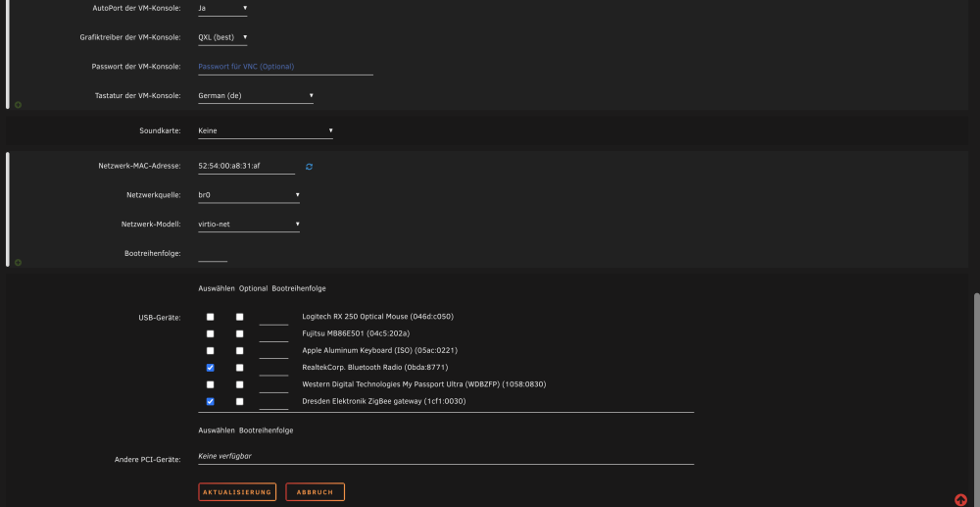Select the Western Digital My Passport Ultra checkbox

210,384
